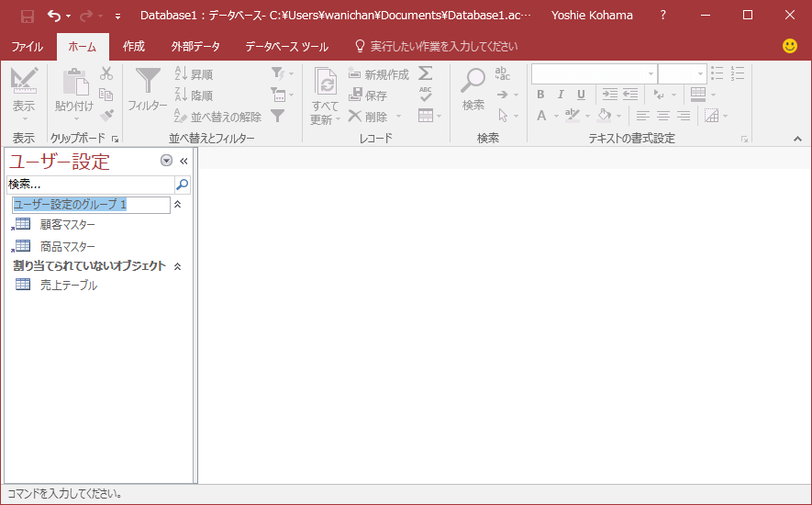This screenshot has width=812, height=505.
Task: Switch to the 作成 tab
Action: [x=134, y=47]
